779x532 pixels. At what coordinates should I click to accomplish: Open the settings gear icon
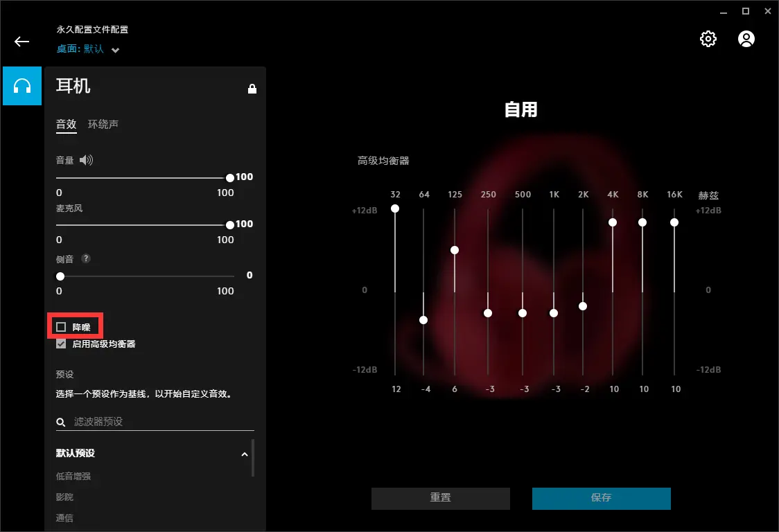[708, 39]
